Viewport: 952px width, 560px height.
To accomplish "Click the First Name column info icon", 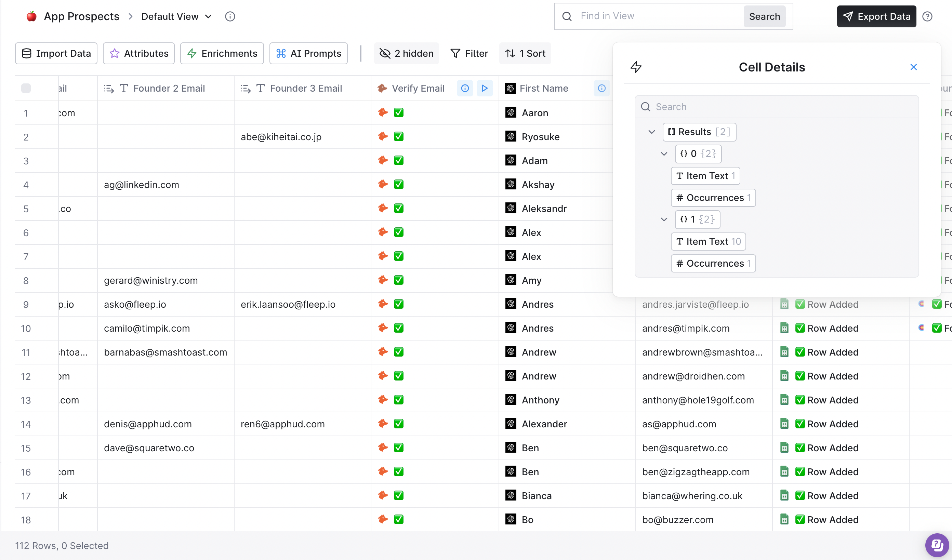I will [602, 88].
